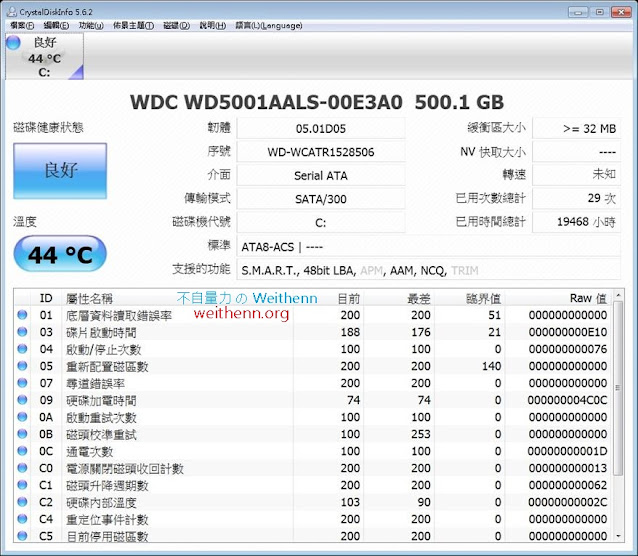Screen dimensions: 638x556
Task: Minimize the CrystalDiskInfo window
Action: pos(578,12)
